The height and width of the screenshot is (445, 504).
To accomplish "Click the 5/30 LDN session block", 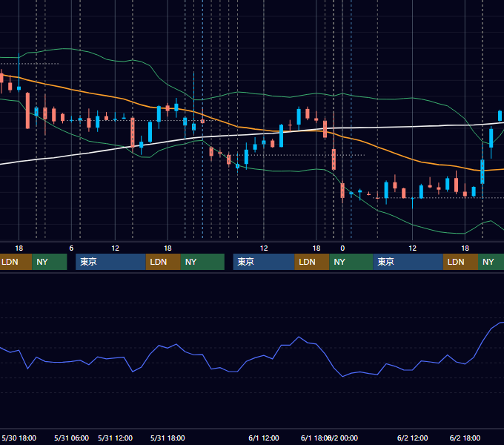I will point(16,262).
